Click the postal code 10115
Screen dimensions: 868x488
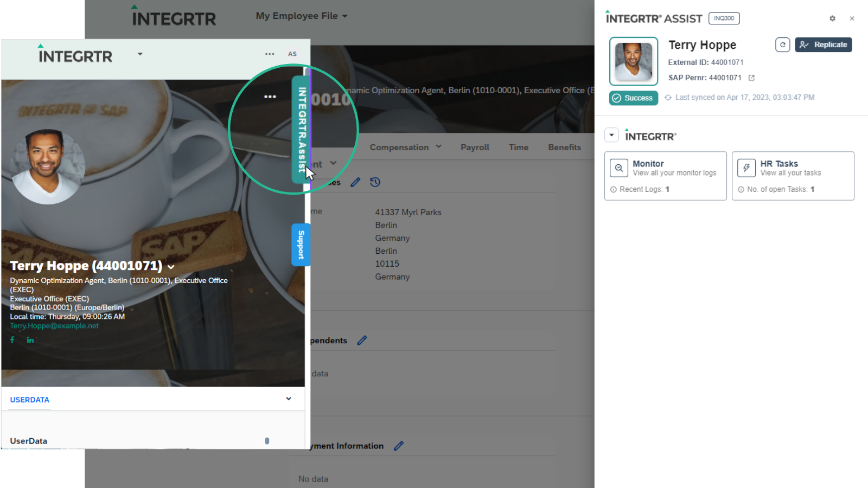tap(387, 264)
